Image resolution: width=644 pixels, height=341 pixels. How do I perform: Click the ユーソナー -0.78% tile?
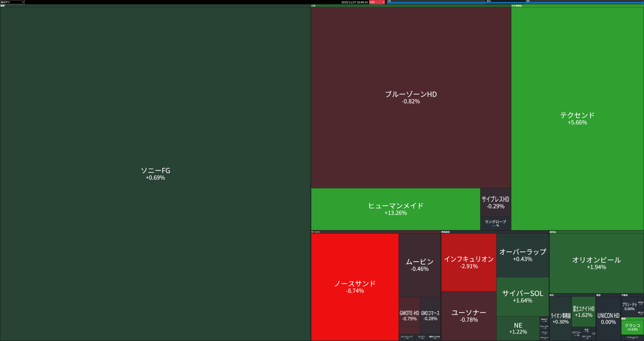[x=469, y=316]
